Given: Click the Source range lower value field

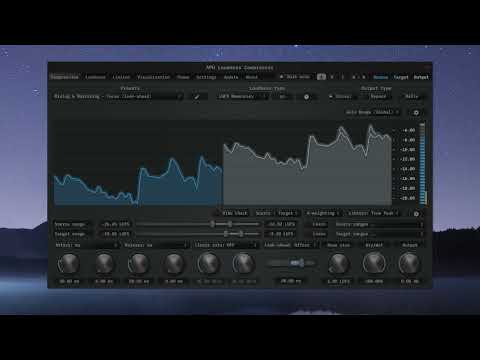Looking at the screenshot, I should (116, 224).
